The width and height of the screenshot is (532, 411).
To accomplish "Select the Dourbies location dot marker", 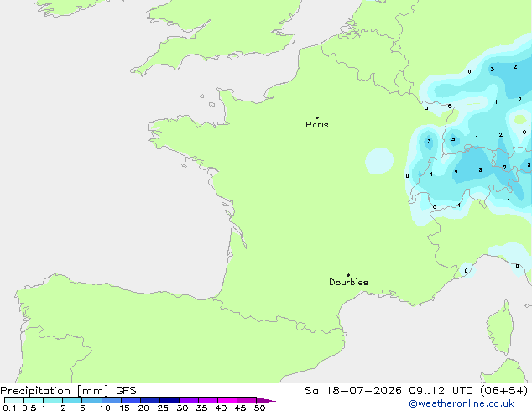I will click(348, 275).
